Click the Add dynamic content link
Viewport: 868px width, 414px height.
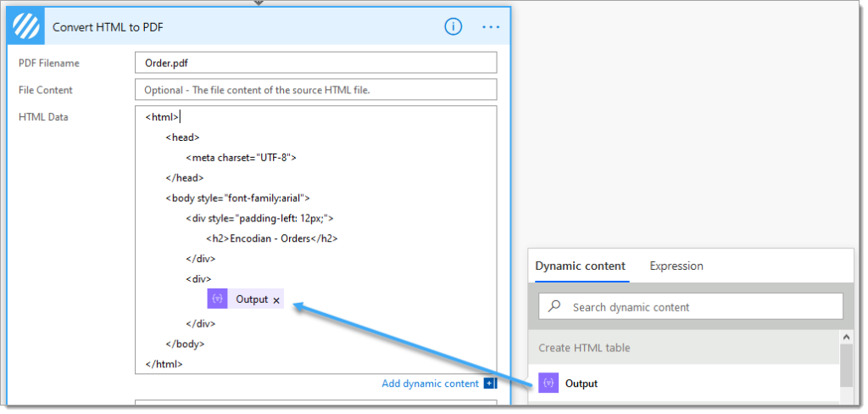pyautogui.click(x=430, y=383)
